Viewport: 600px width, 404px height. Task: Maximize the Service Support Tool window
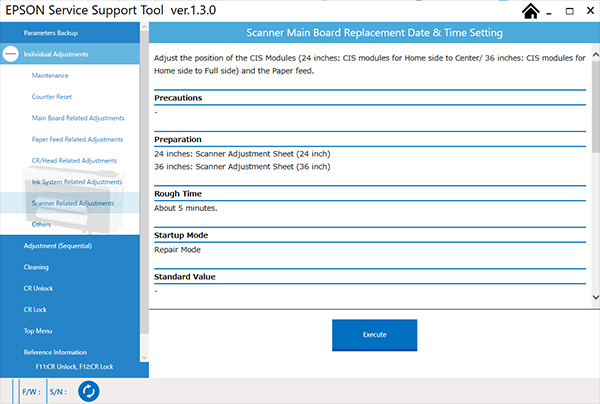[569, 11]
